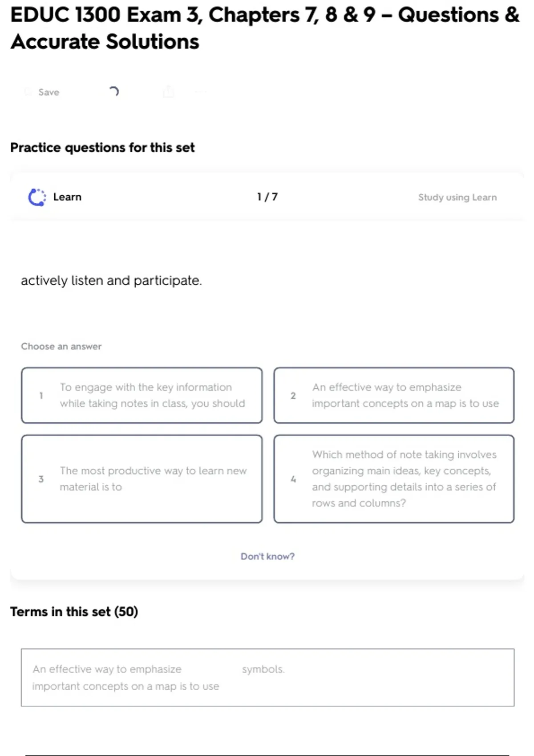The height and width of the screenshot is (756, 534).
Task: Click the loading spinner icon
Action: click(x=114, y=92)
